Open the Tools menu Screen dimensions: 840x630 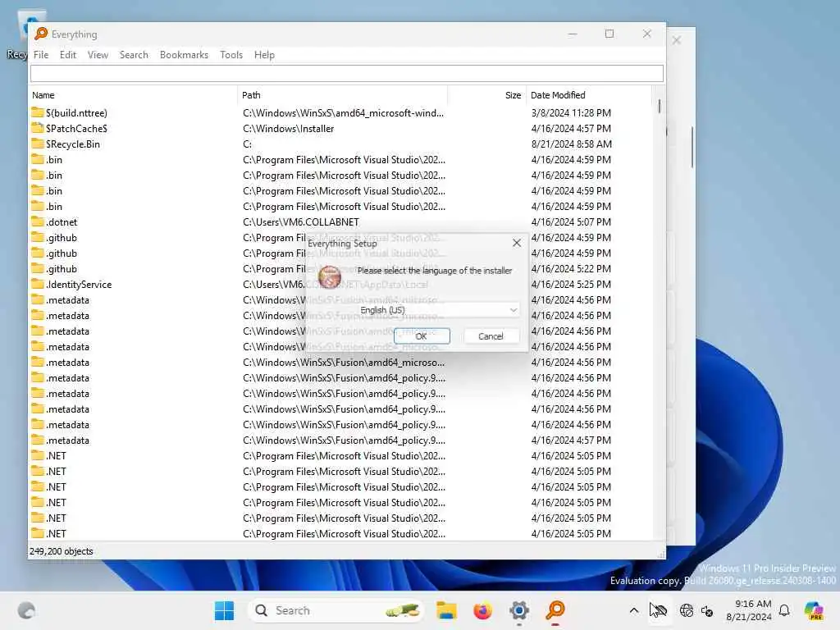(x=231, y=55)
